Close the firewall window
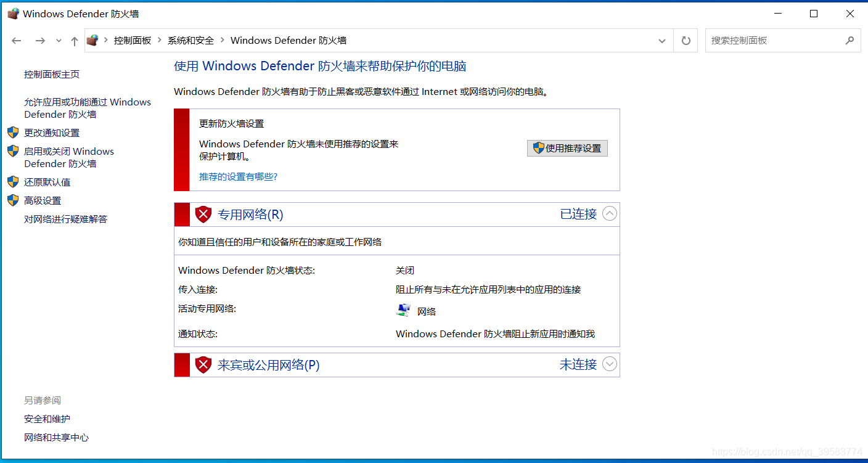This screenshot has height=463, width=868. 850,14
